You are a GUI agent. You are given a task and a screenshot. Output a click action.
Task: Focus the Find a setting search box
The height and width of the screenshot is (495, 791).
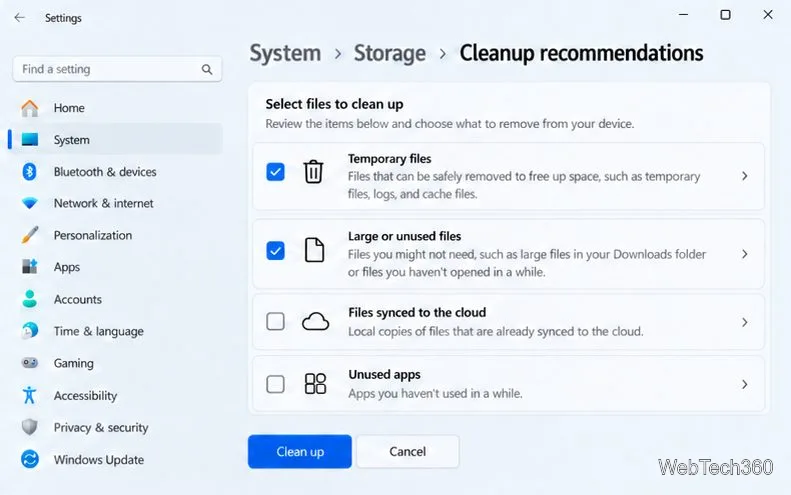(117, 69)
